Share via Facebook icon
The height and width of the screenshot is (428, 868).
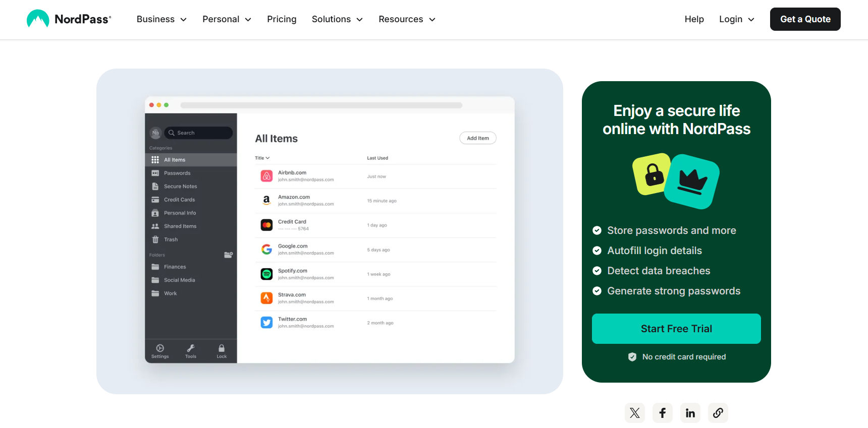[662, 413]
